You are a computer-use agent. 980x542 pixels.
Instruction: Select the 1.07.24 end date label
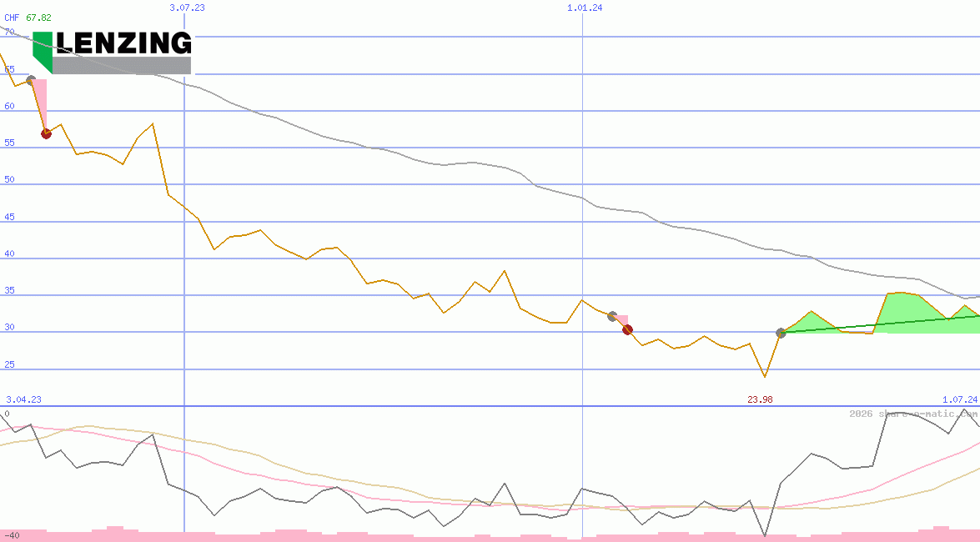pos(959,399)
